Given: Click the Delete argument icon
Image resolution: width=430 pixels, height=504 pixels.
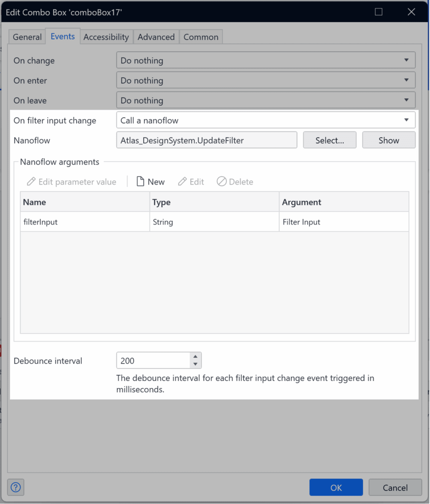Looking at the screenshot, I should tap(221, 182).
